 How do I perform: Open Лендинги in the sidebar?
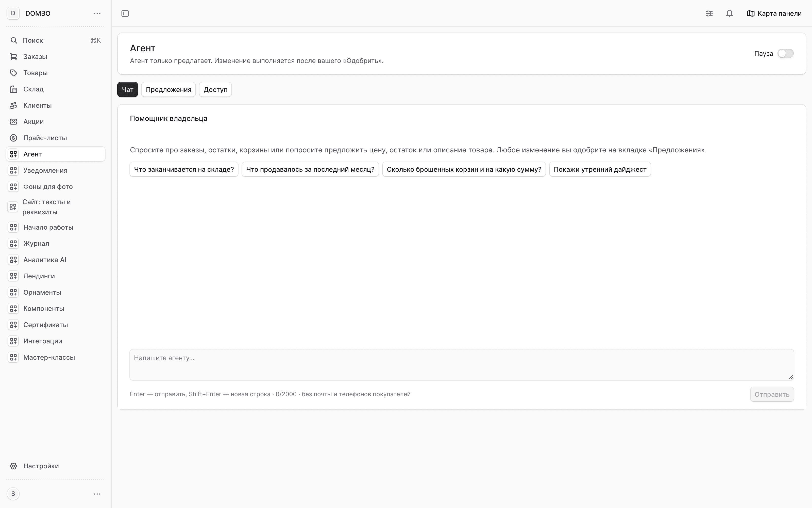[56, 276]
